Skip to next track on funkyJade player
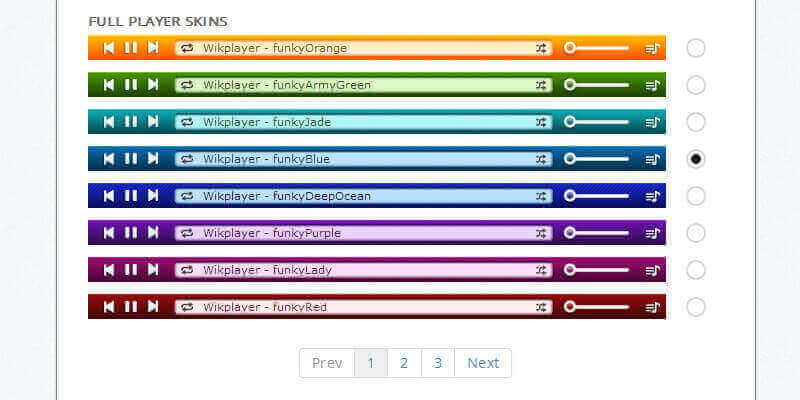 point(153,122)
